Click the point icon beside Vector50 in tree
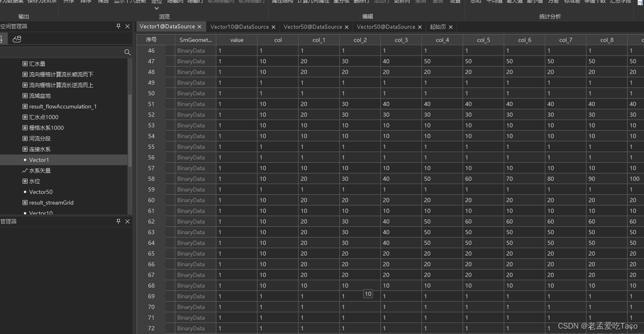The width and height of the screenshot is (644, 334). pos(25,192)
